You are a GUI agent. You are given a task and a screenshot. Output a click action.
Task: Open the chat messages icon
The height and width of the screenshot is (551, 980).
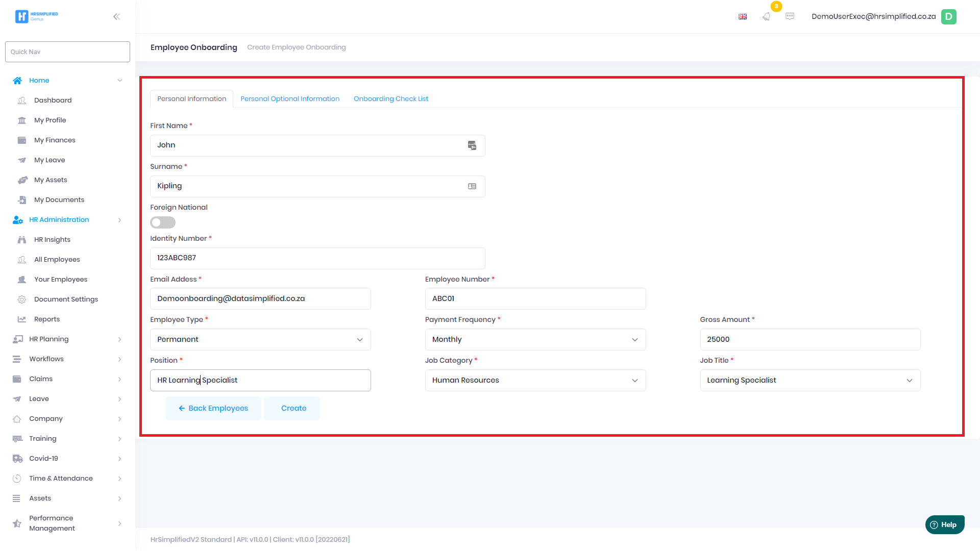coord(790,16)
